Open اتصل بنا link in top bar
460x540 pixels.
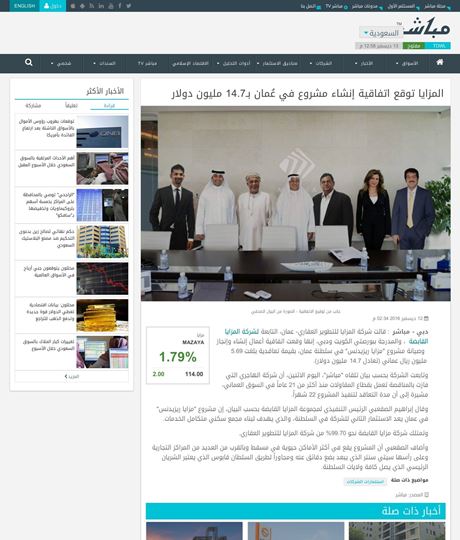click(x=311, y=6)
